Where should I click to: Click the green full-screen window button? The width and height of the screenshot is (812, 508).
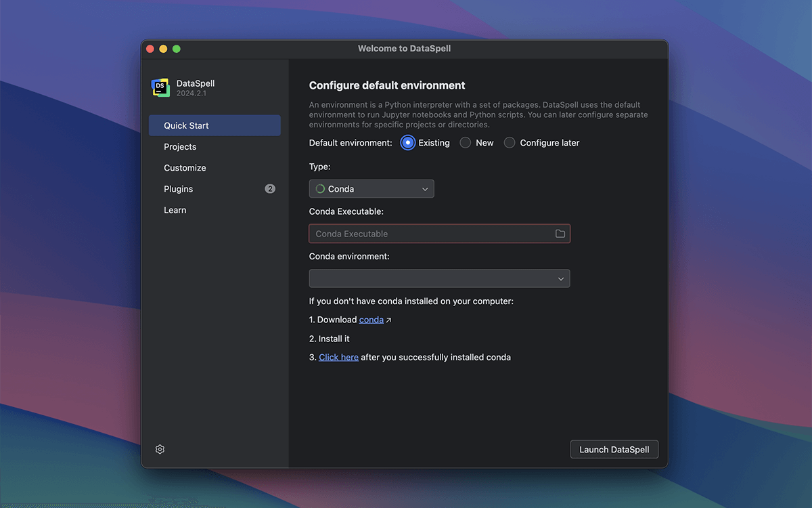pyautogui.click(x=177, y=49)
